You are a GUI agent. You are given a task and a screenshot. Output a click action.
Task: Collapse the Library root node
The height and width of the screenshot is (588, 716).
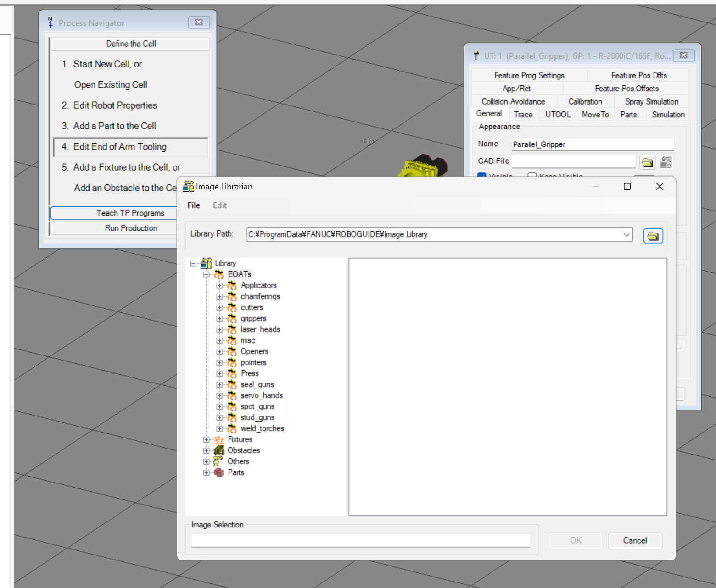tap(193, 263)
